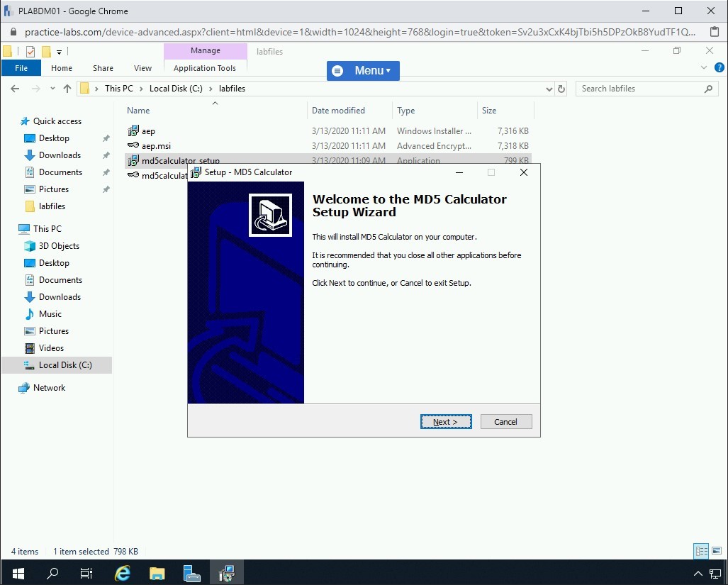
Task: Open the Explorer help icon
Action: pos(719,68)
